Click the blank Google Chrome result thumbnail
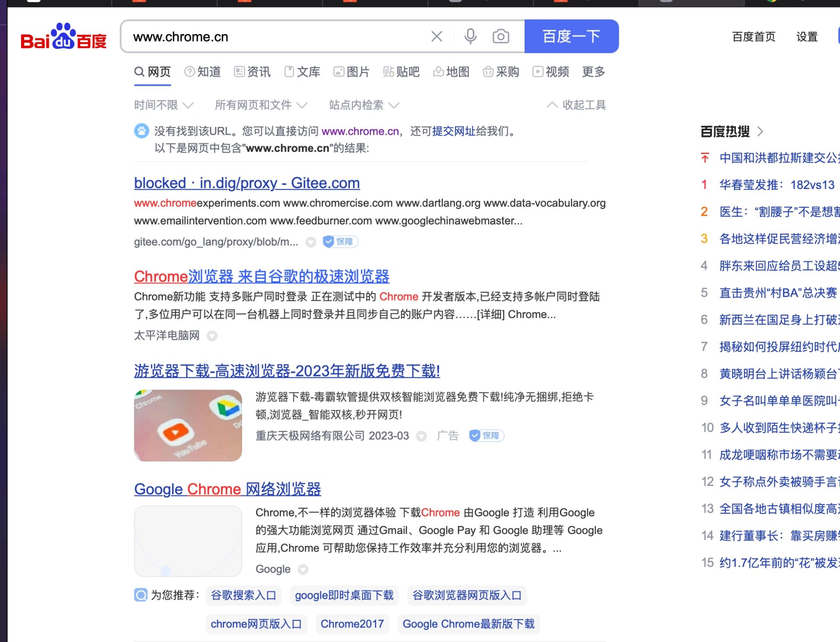Viewport: 840px width, 642px height. pyautogui.click(x=188, y=541)
